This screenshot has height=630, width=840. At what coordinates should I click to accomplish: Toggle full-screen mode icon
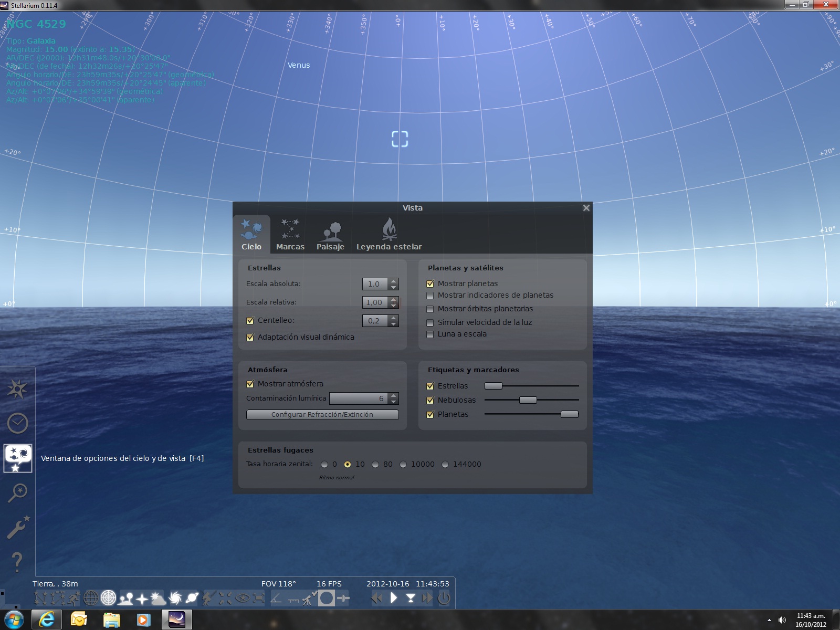[259, 598]
